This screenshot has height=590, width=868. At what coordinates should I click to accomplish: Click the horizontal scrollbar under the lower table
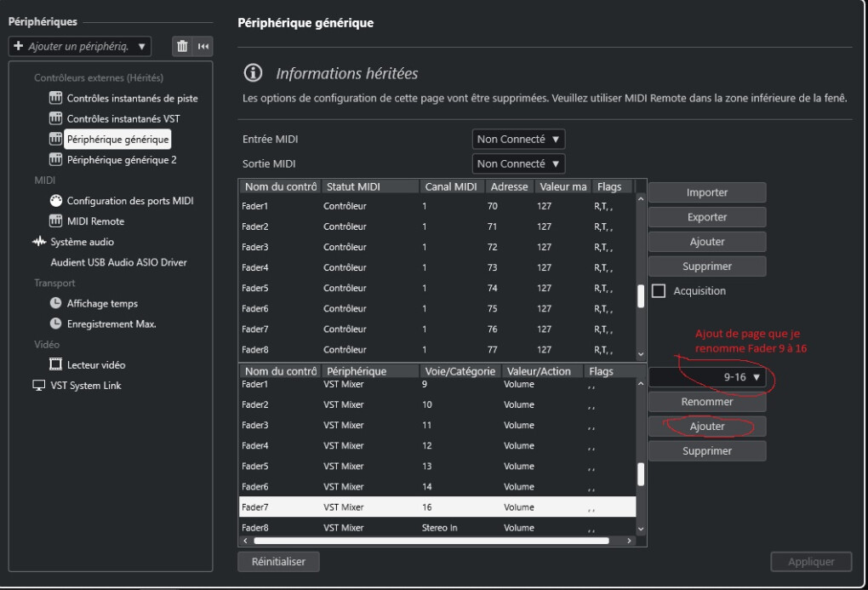[431, 540]
